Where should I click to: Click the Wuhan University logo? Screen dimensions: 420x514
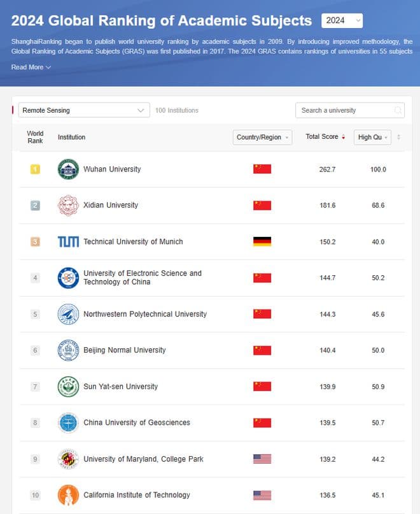pos(68,169)
